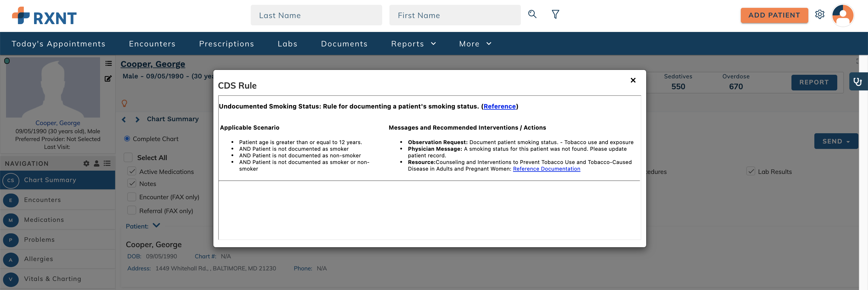Click the address 1449 Whitehall Rd. text
The height and width of the screenshot is (290, 868).
[x=216, y=268]
